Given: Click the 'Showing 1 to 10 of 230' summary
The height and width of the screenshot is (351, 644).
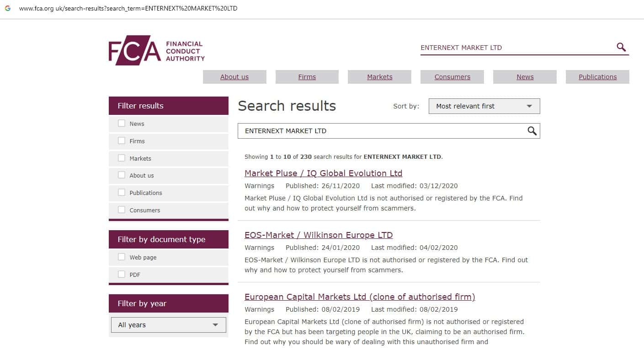Looking at the screenshot, I should (x=344, y=157).
